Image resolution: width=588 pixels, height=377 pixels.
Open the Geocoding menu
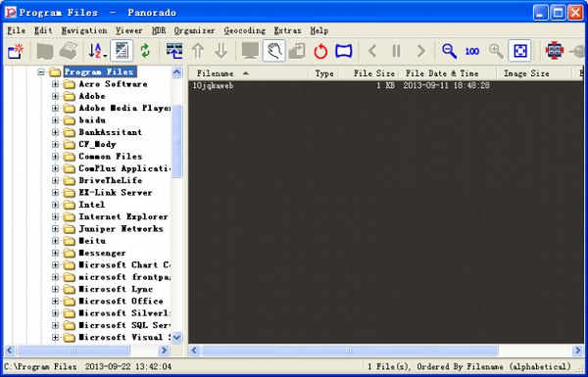point(244,30)
